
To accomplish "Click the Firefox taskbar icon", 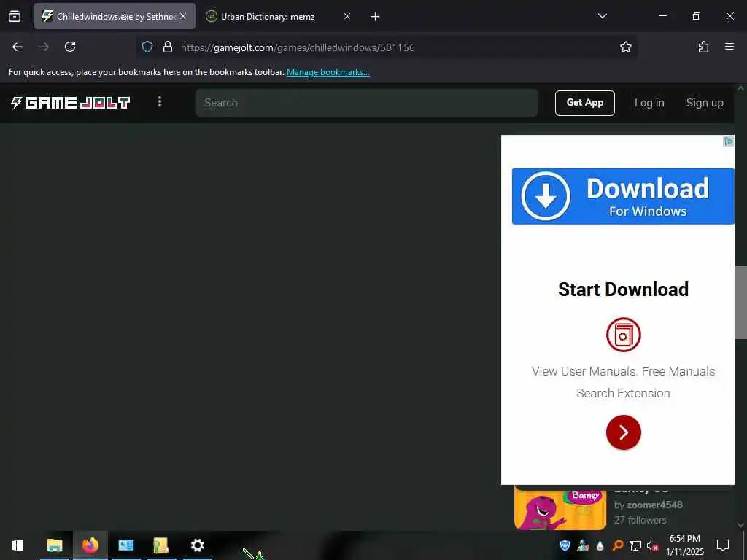I will click(90, 545).
